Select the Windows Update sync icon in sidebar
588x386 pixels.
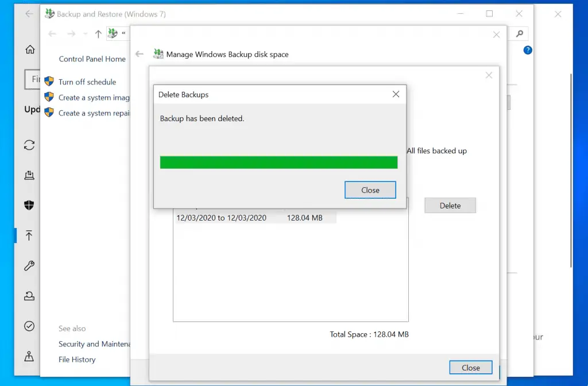29,145
